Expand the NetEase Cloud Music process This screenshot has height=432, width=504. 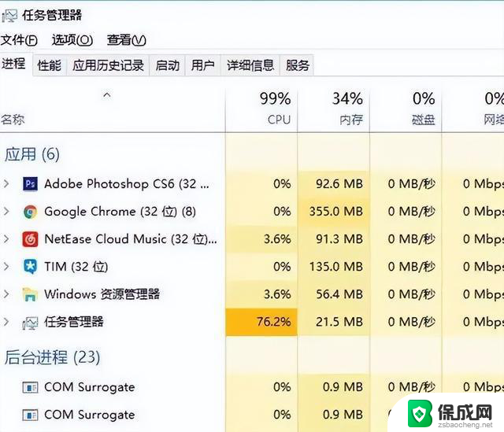6,239
